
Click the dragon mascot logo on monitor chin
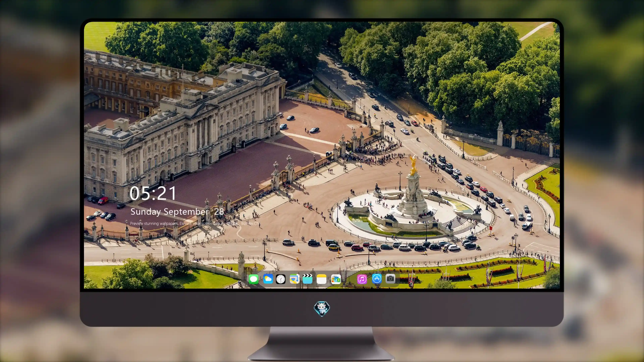click(x=322, y=309)
